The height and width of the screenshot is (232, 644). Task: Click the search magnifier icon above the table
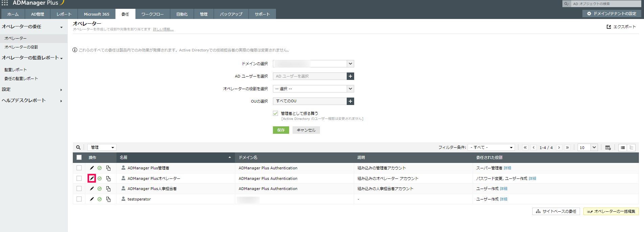(x=78, y=147)
